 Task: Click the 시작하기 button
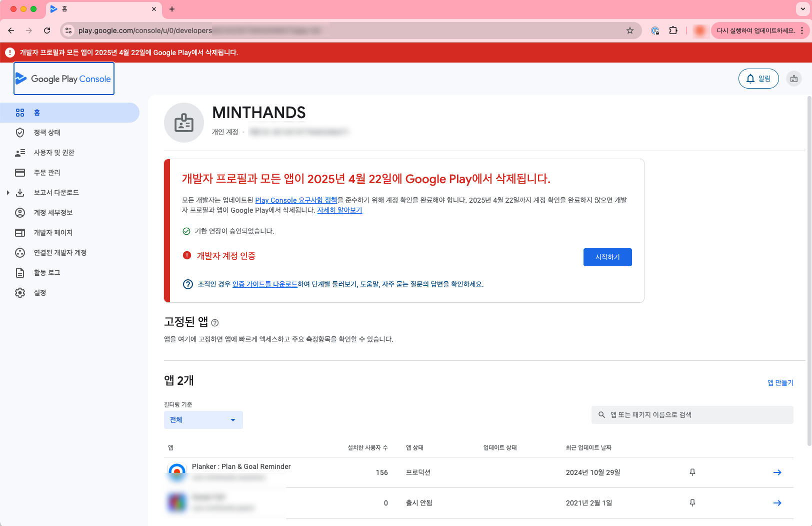(x=607, y=257)
